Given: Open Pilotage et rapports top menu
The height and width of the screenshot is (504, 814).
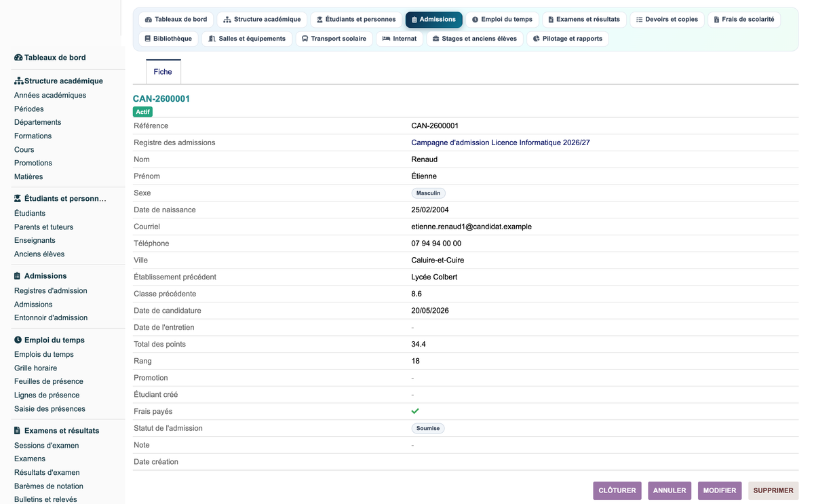Looking at the screenshot, I should (567, 39).
